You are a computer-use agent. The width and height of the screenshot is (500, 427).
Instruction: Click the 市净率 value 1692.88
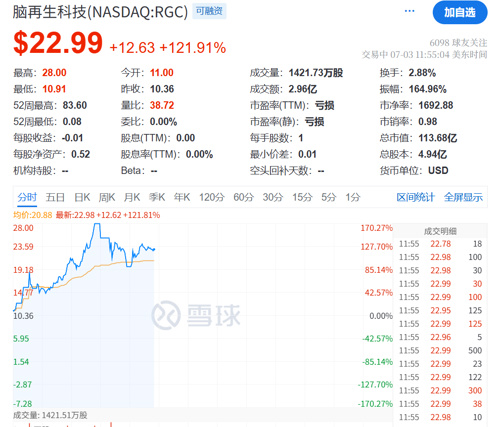point(436,105)
